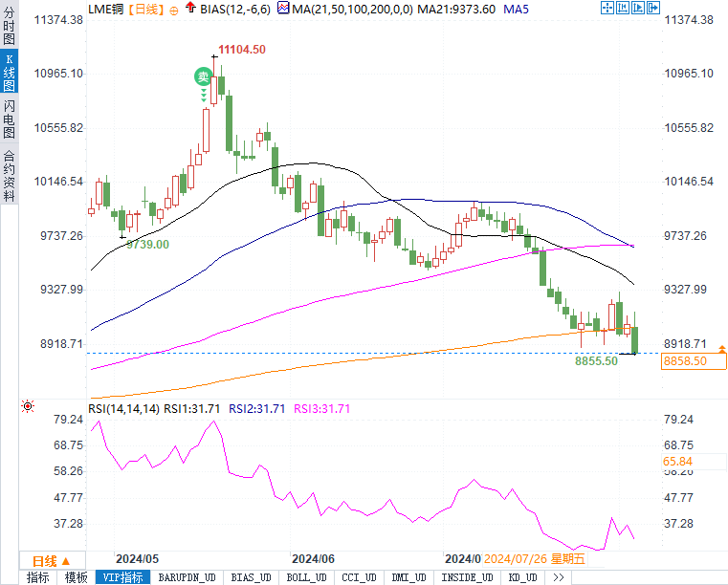728x585 pixels.
Task: Click the orange arrow marker above the 8858.50 tag
Action: pos(722,348)
